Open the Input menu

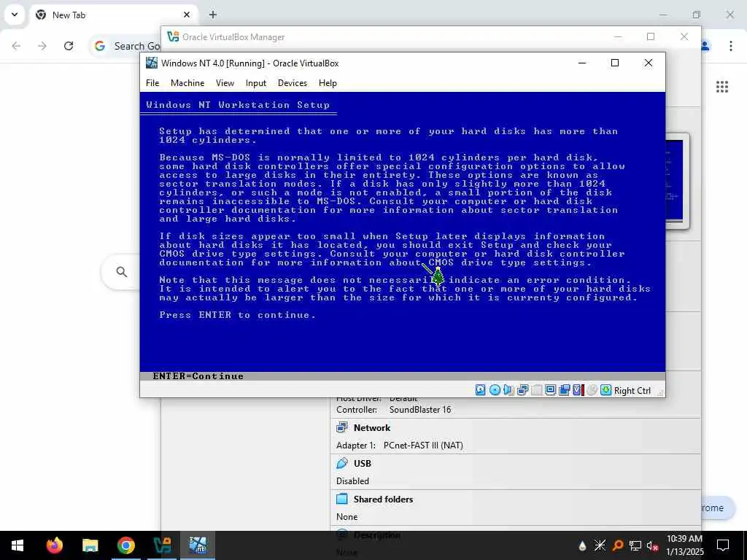coord(256,83)
